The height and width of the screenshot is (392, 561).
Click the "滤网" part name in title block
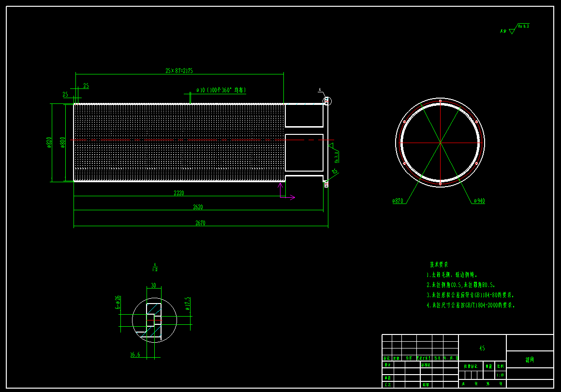point(530,360)
